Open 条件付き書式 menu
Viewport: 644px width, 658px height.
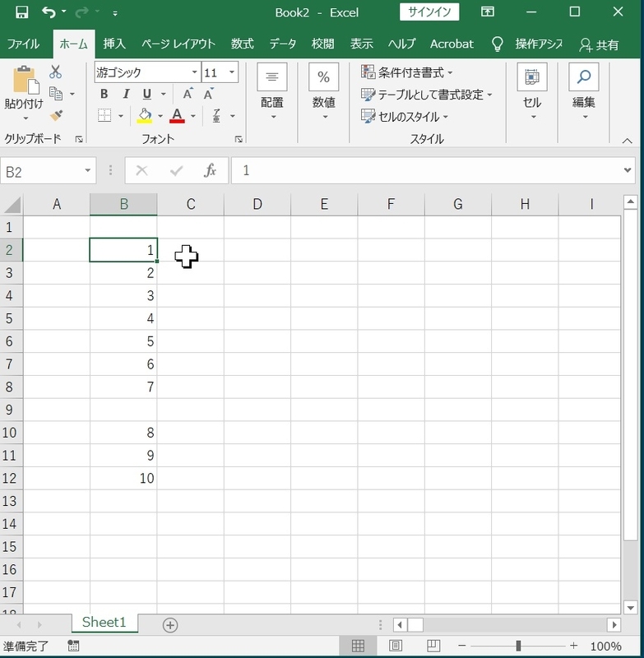point(407,72)
